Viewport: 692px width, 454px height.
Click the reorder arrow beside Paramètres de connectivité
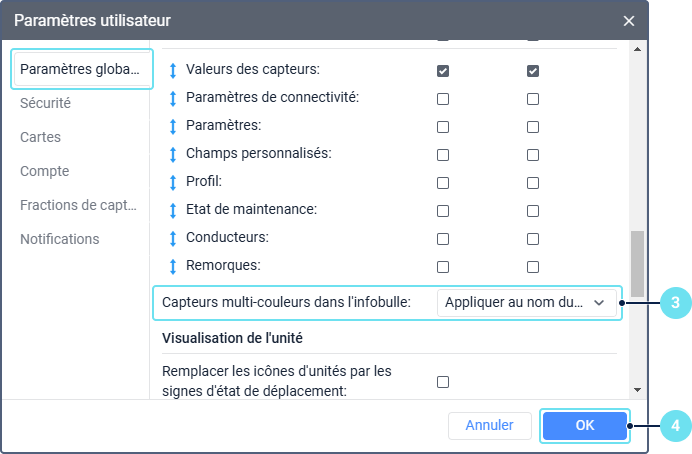[x=173, y=99]
